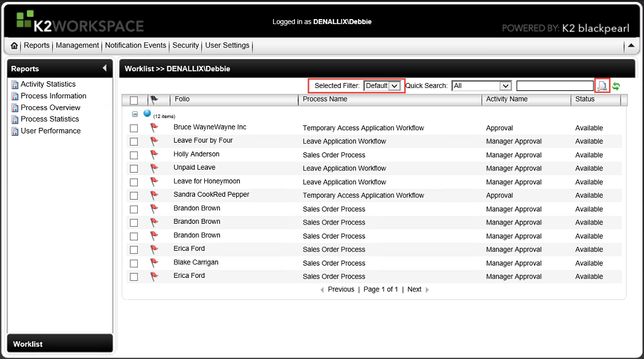Click the Home icon in menu bar
Viewport: 644px width, 359px height.
tap(14, 46)
